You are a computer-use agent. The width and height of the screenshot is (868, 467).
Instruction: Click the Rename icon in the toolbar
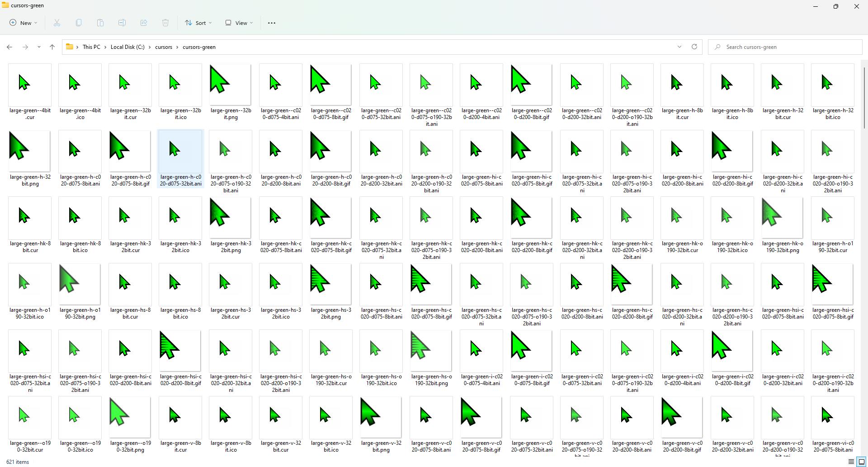click(x=122, y=23)
